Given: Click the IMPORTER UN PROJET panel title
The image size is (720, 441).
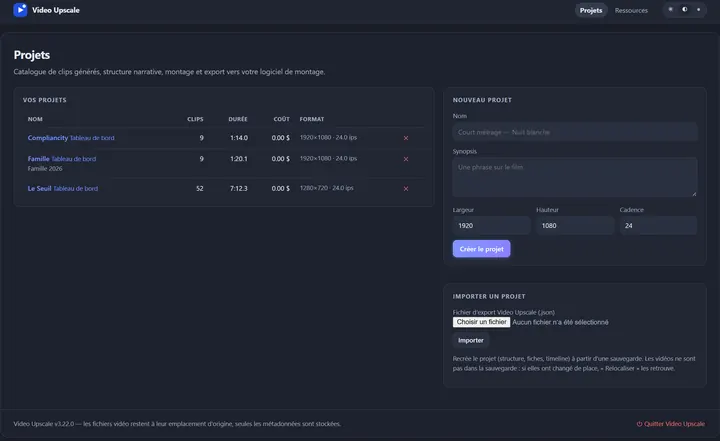Looking at the screenshot, I should click(489, 296).
